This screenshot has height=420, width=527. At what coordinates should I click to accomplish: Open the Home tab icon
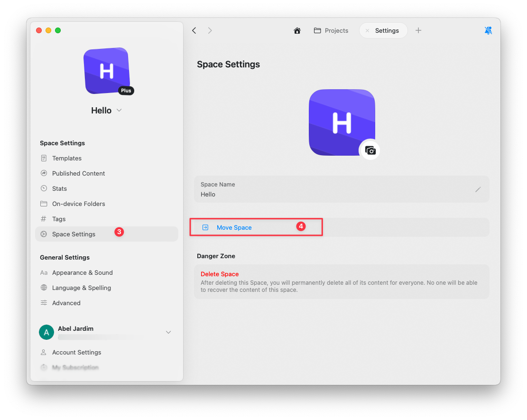297,30
